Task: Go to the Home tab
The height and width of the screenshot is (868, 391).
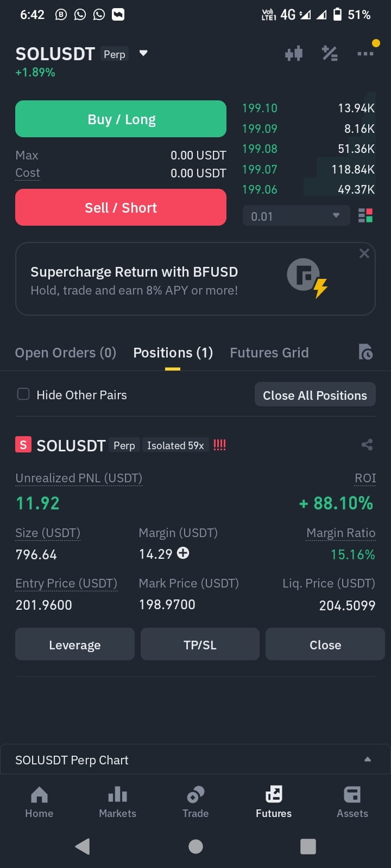Action: click(x=39, y=802)
